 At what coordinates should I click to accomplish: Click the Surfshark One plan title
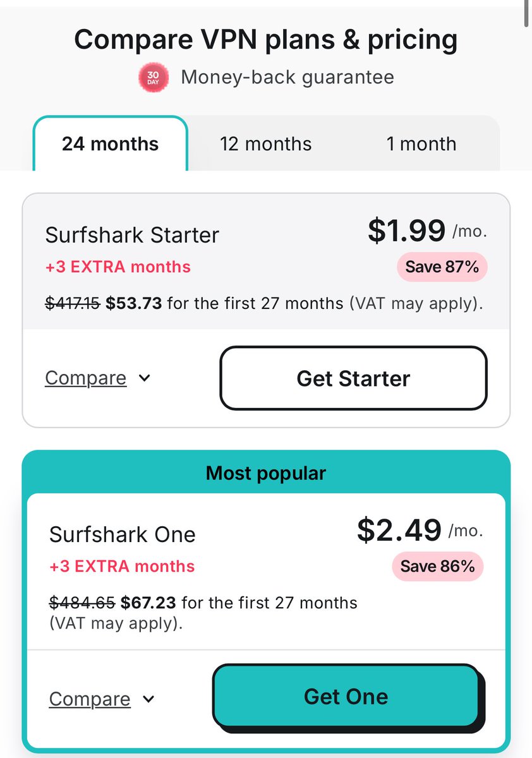(x=123, y=534)
